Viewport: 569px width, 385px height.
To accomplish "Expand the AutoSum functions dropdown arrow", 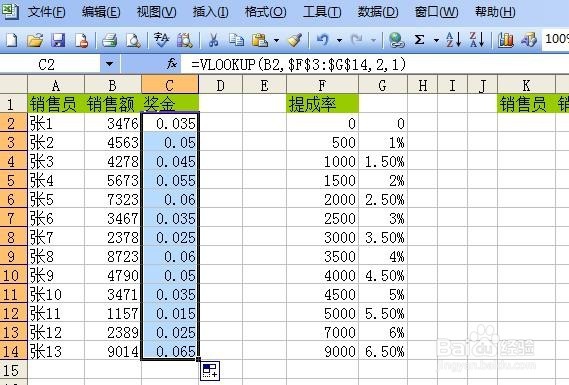I will point(437,40).
